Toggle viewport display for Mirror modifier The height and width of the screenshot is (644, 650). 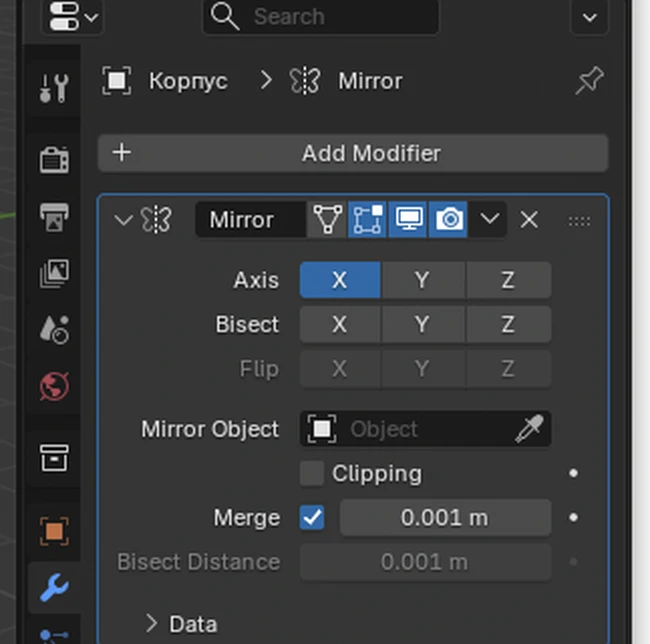point(408,220)
